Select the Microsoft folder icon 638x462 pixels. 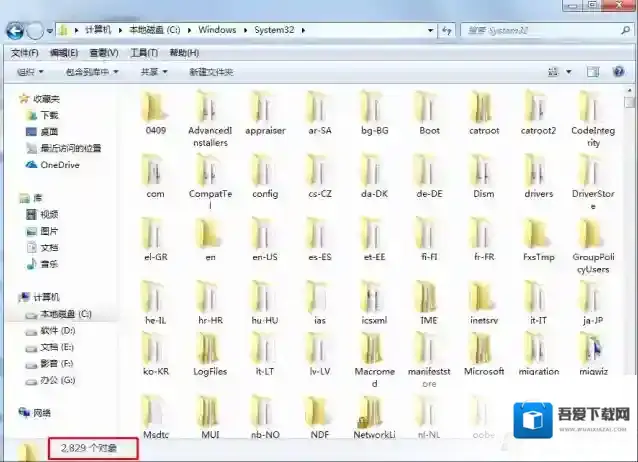click(x=483, y=348)
